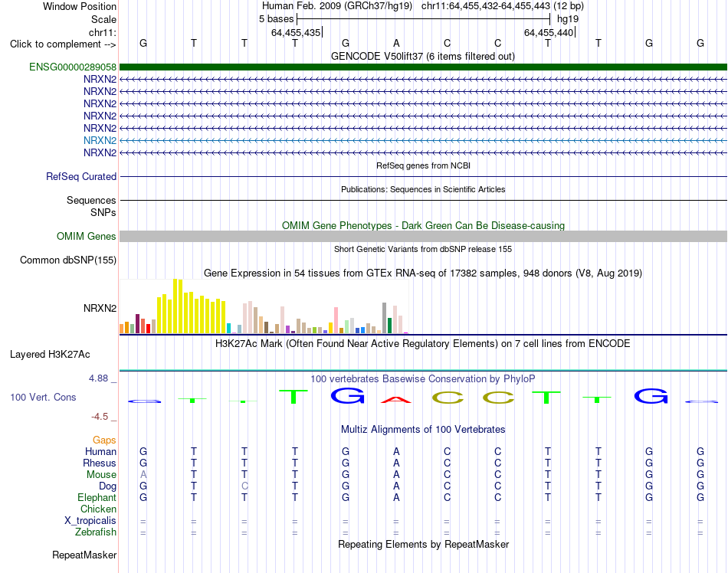Click the Window Position label

[x=80, y=6]
